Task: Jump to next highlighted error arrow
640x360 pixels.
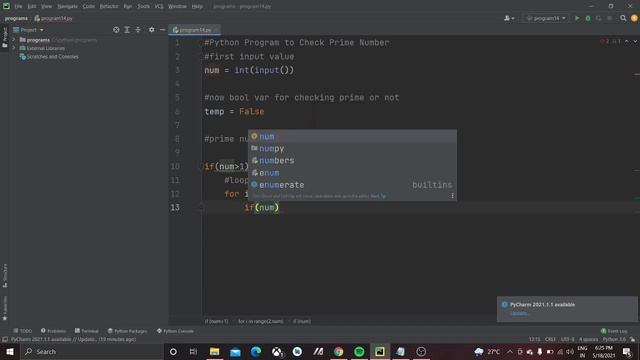Action: pyautogui.click(x=635, y=42)
